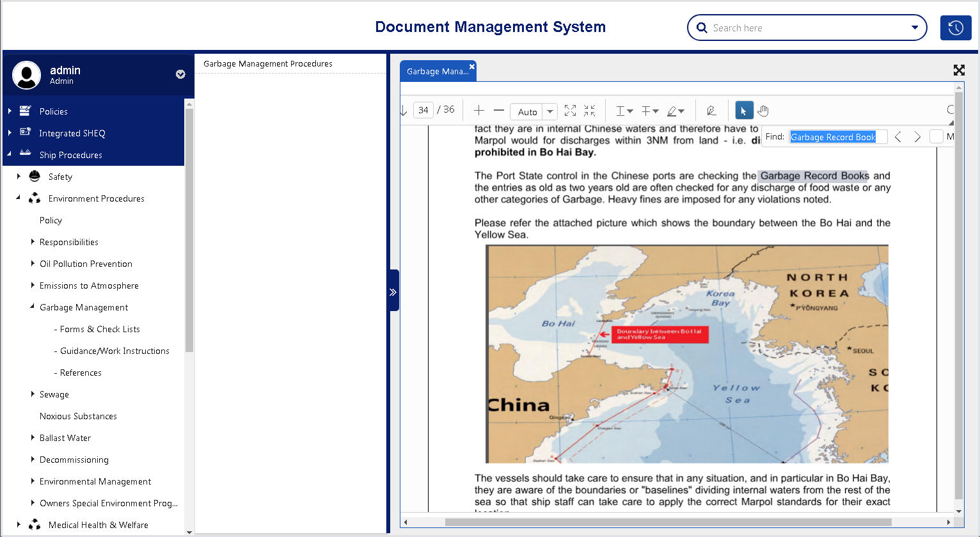Find next match with right chevron
980x537 pixels.
coord(917,136)
